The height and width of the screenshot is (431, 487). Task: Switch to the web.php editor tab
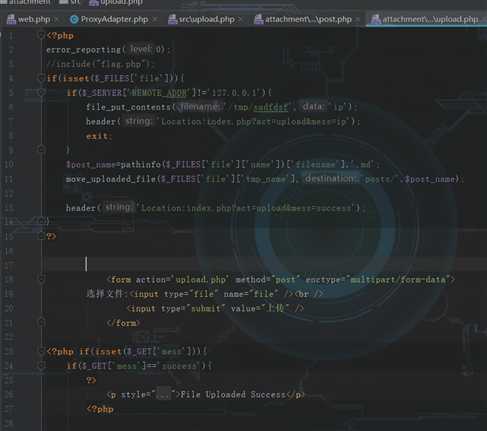tap(34, 19)
